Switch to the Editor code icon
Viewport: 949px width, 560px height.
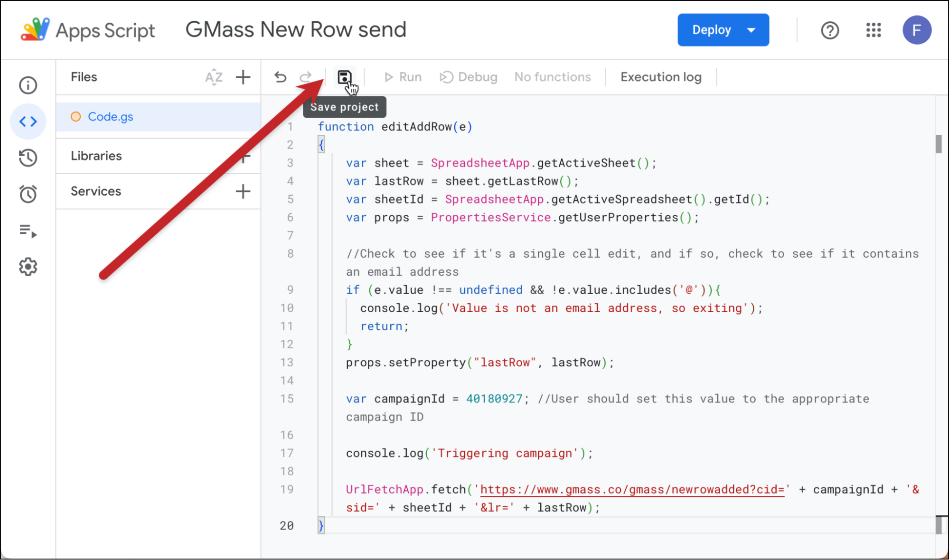[28, 121]
